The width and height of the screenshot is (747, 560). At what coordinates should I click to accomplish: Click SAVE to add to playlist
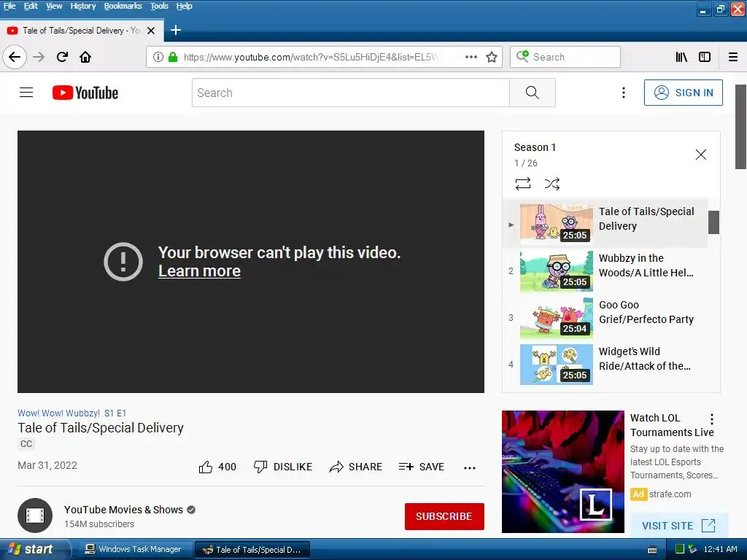click(x=421, y=467)
